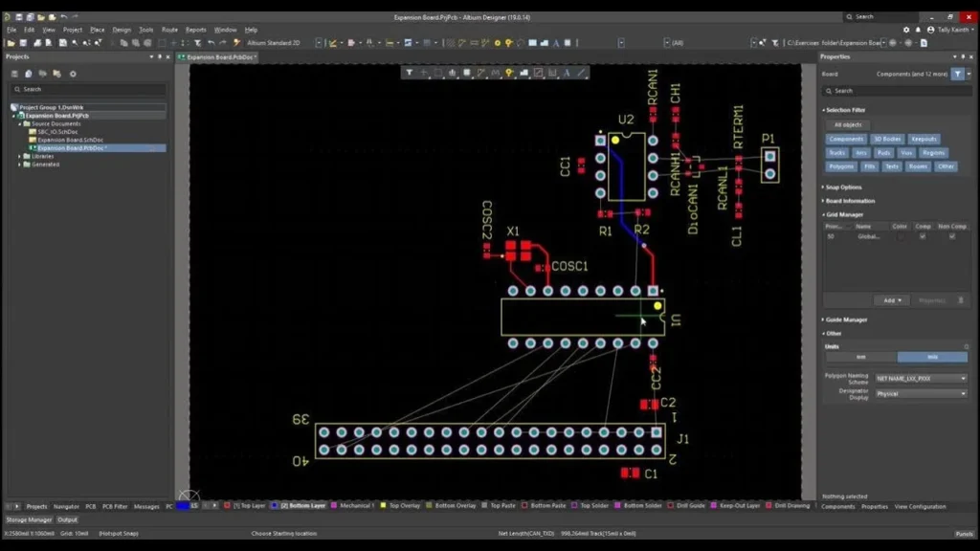Click the All Objects selection filter button
Image resolution: width=980 pixels, height=551 pixels.
pyautogui.click(x=847, y=124)
